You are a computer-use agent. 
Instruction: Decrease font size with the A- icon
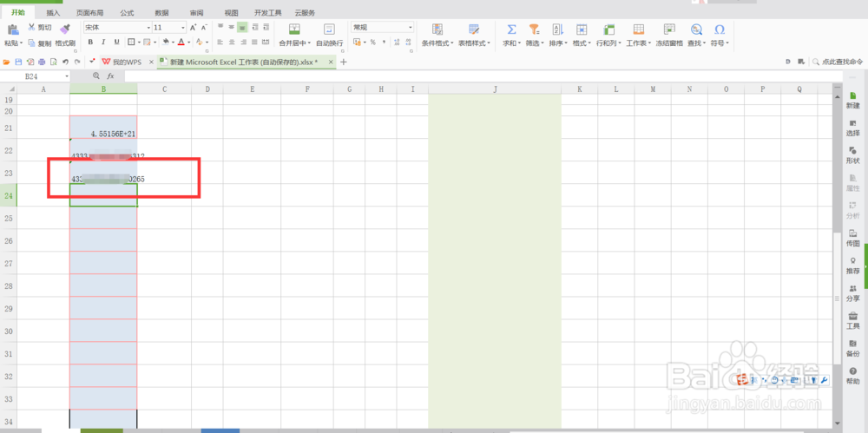click(204, 27)
